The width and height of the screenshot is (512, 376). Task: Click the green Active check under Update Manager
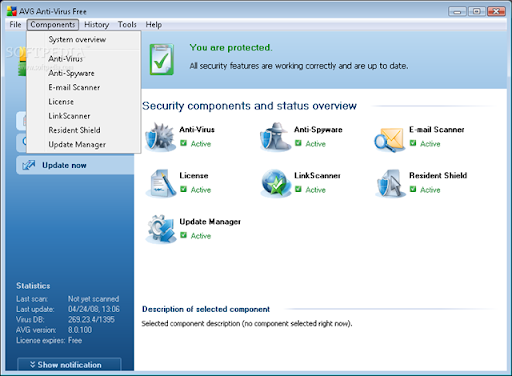[x=183, y=235]
